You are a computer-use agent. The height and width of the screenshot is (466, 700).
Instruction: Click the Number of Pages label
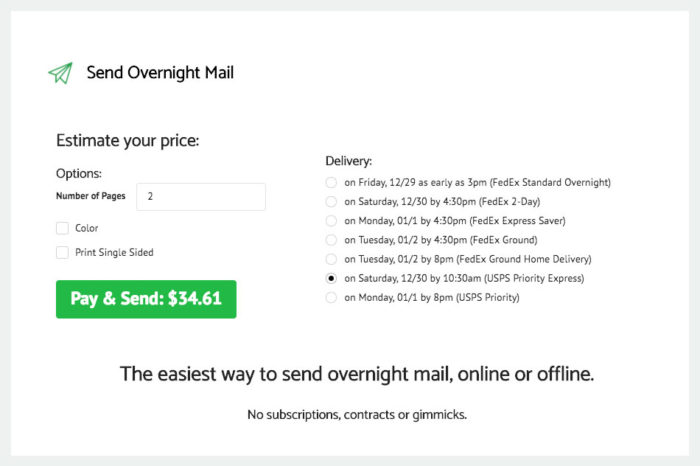(91, 196)
